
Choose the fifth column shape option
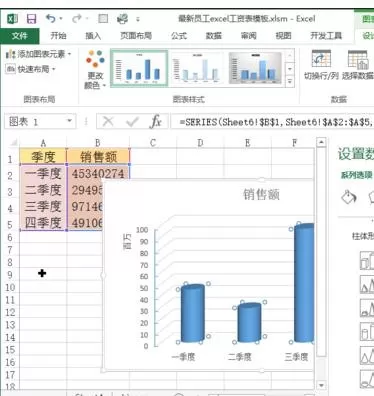(367, 356)
